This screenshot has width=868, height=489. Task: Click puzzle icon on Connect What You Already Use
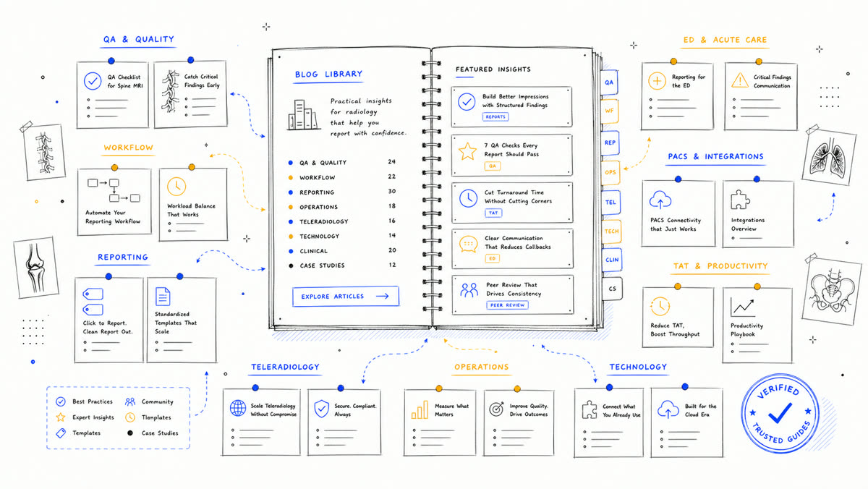(590, 410)
